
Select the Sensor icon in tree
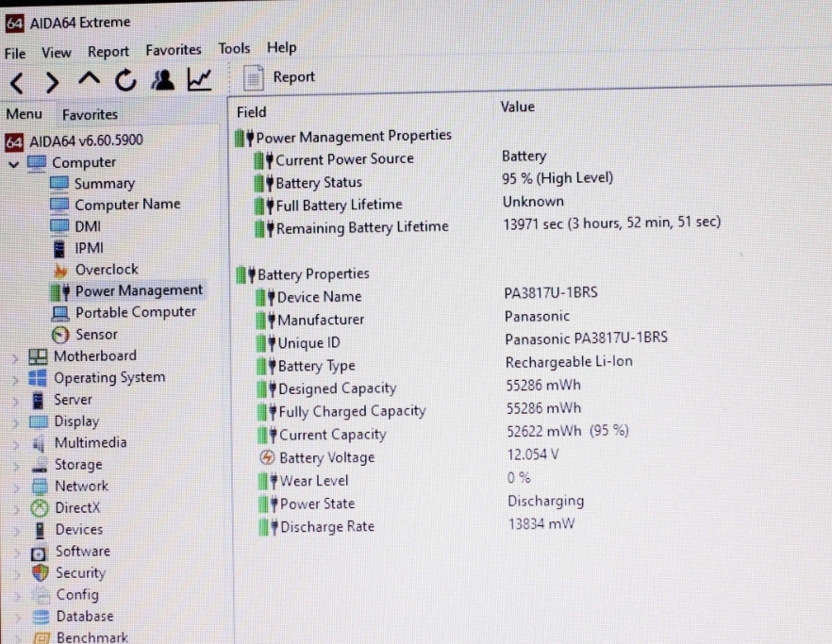click(60, 335)
